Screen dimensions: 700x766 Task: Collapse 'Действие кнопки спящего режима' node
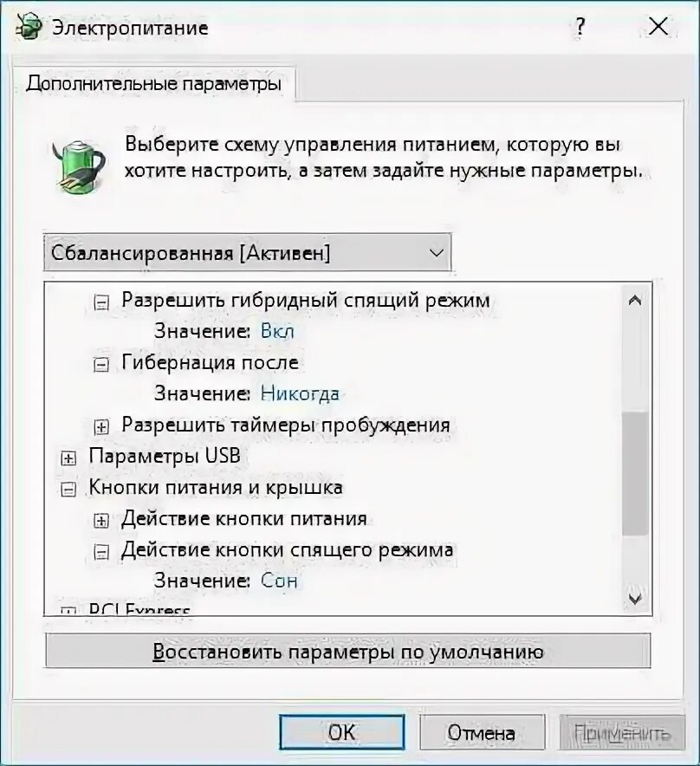click(x=101, y=552)
